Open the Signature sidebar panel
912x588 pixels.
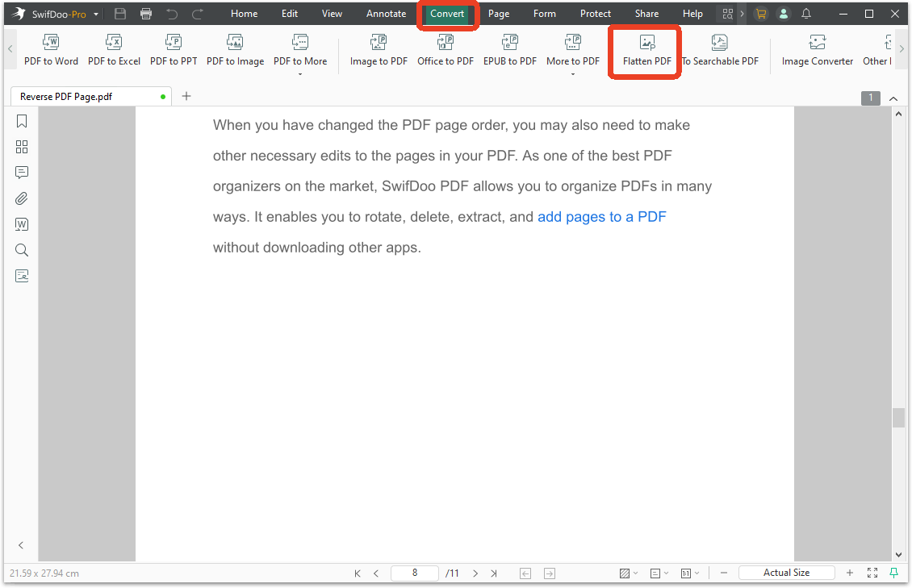click(x=22, y=275)
